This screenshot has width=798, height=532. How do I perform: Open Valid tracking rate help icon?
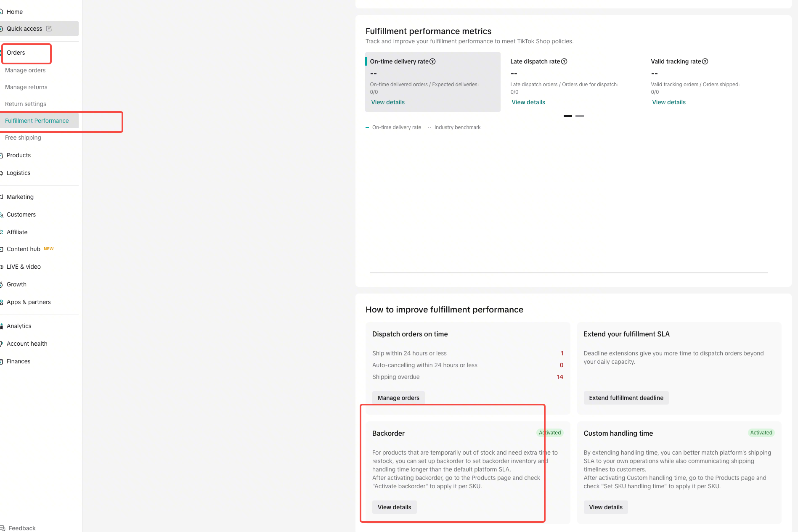coord(705,61)
